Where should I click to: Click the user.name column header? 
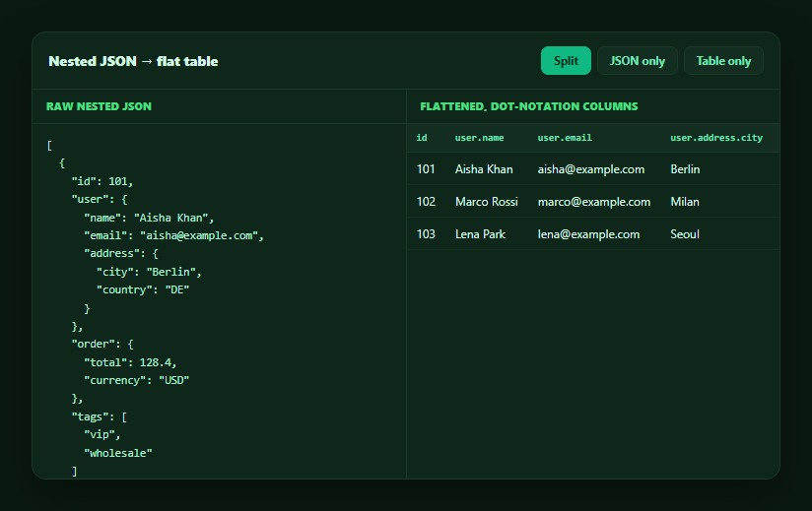(479, 138)
